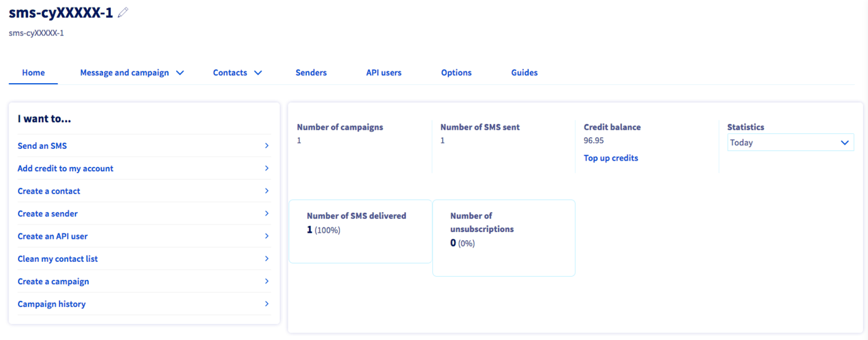The image size is (868, 340).
Task: Click the chevron icon next to Create a contact
Action: point(267,191)
